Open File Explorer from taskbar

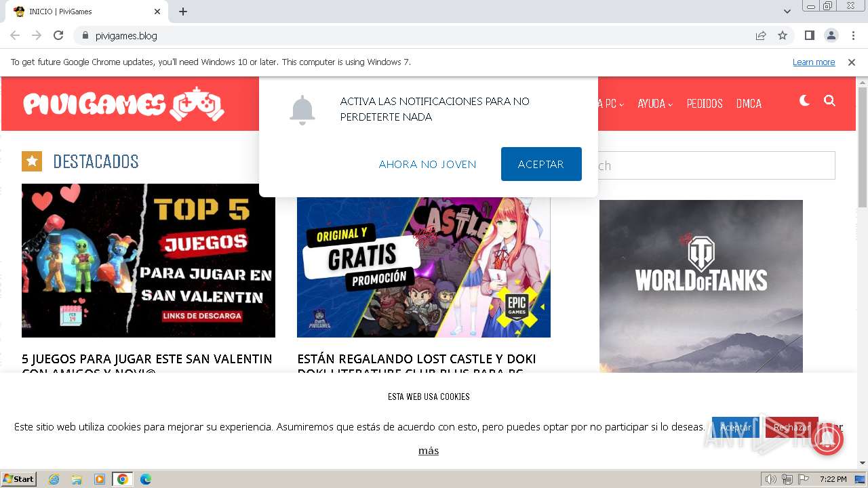pyautogui.click(x=77, y=479)
